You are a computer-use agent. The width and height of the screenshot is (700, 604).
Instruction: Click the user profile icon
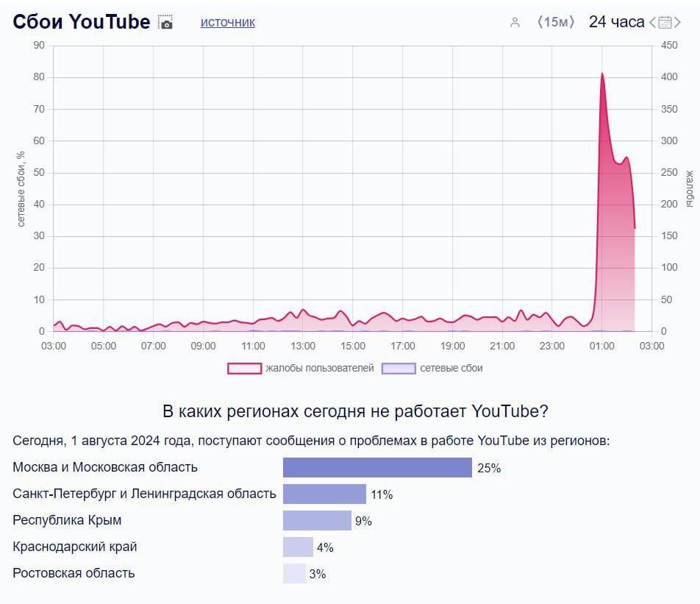pos(515,23)
